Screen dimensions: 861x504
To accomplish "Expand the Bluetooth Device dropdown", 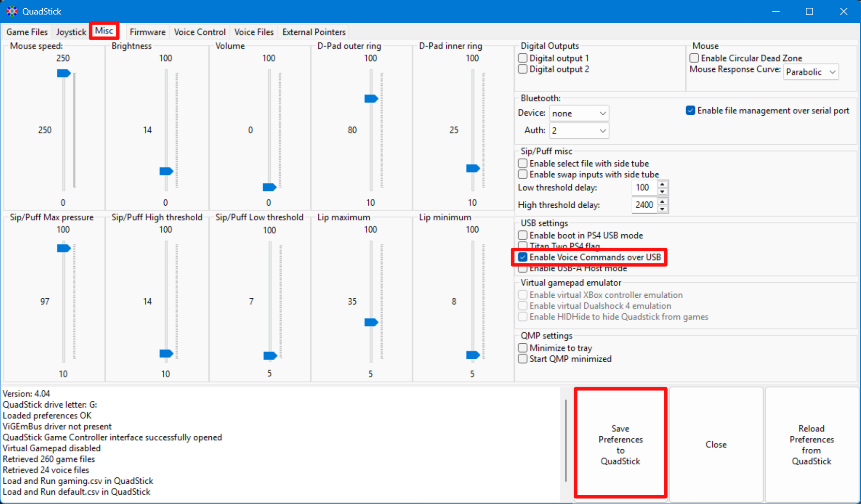I will (579, 113).
